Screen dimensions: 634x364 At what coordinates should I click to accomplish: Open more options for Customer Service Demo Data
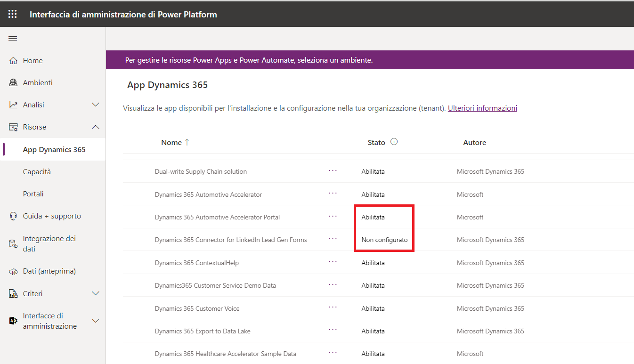click(x=333, y=284)
